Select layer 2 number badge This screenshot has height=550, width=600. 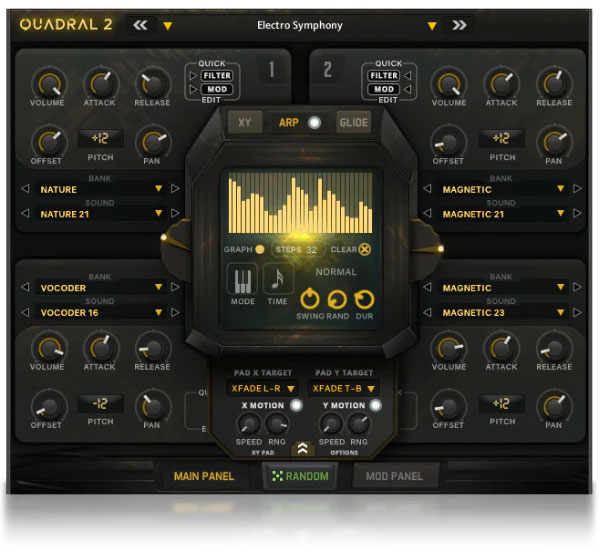328,70
